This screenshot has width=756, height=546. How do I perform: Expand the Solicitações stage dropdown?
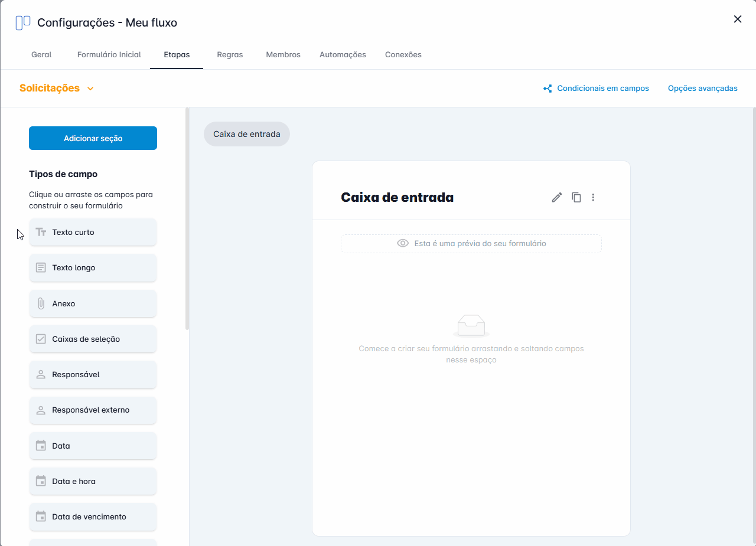tap(57, 88)
